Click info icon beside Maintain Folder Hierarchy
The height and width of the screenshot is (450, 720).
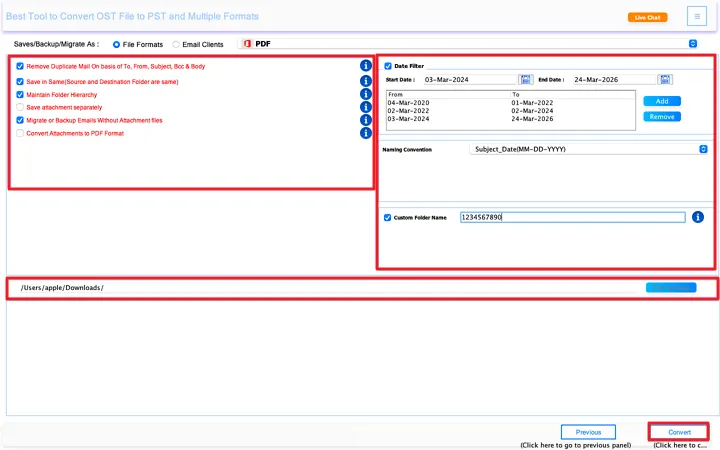coord(366,94)
